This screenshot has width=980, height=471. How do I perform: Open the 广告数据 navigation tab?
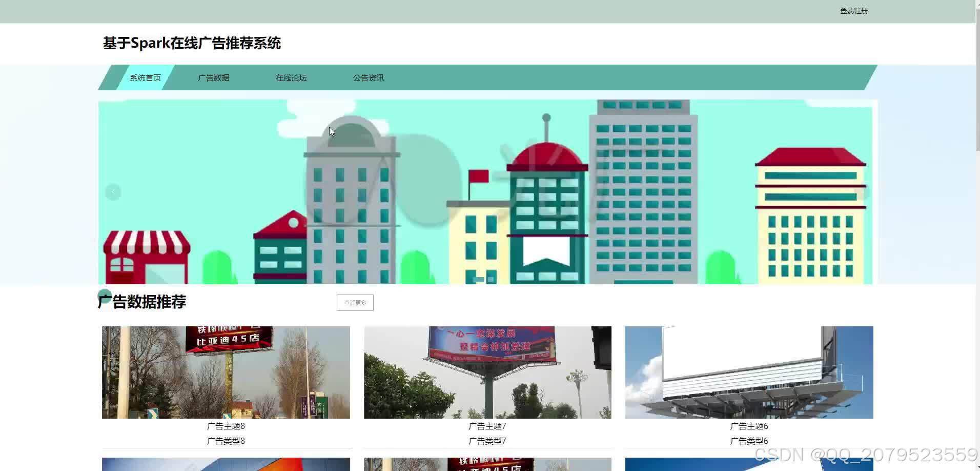214,77
